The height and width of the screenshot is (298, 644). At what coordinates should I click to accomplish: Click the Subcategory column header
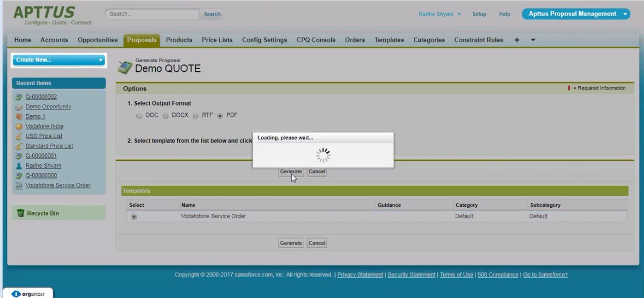545,205
